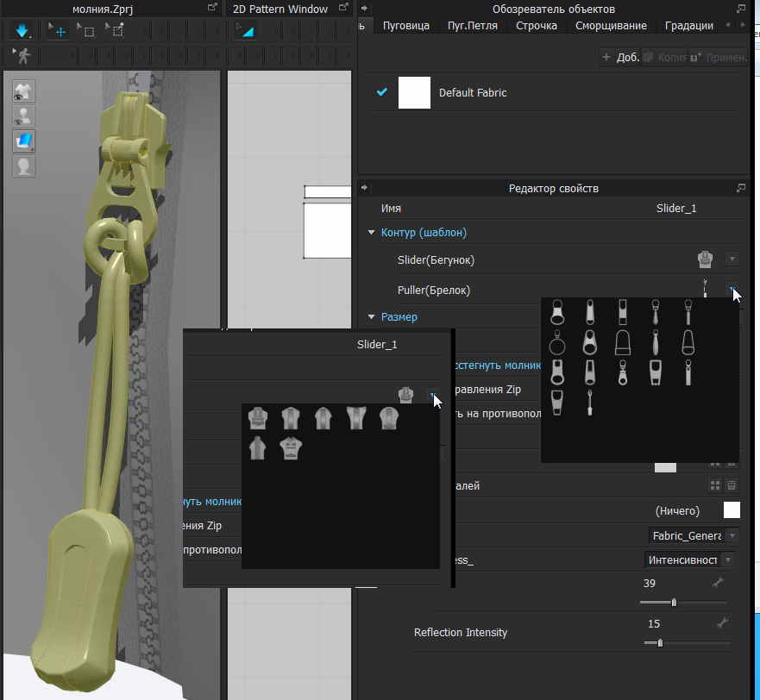Select the Default Fabric row name
760x700 pixels.
pos(473,92)
